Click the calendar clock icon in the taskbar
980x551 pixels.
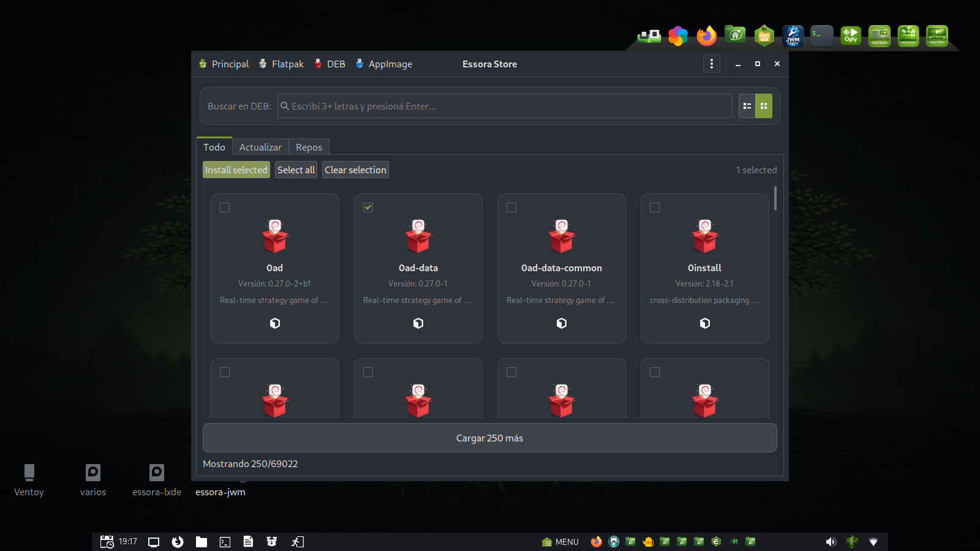(x=107, y=542)
